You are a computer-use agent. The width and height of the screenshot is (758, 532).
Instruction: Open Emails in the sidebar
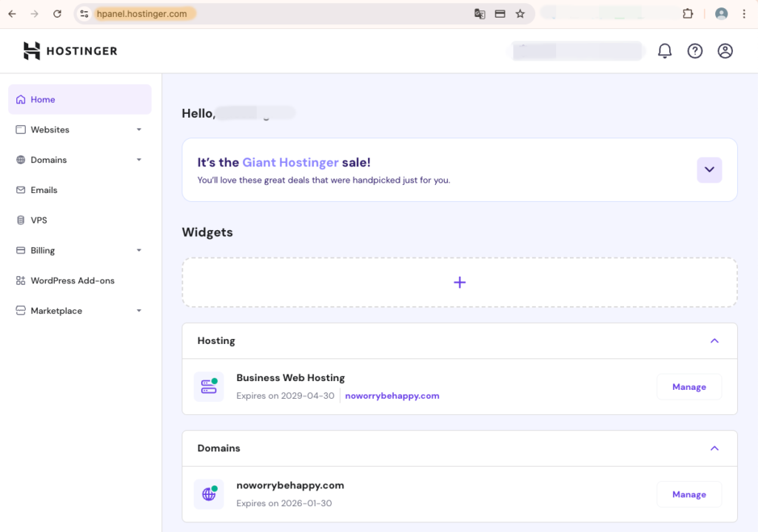coord(80,190)
